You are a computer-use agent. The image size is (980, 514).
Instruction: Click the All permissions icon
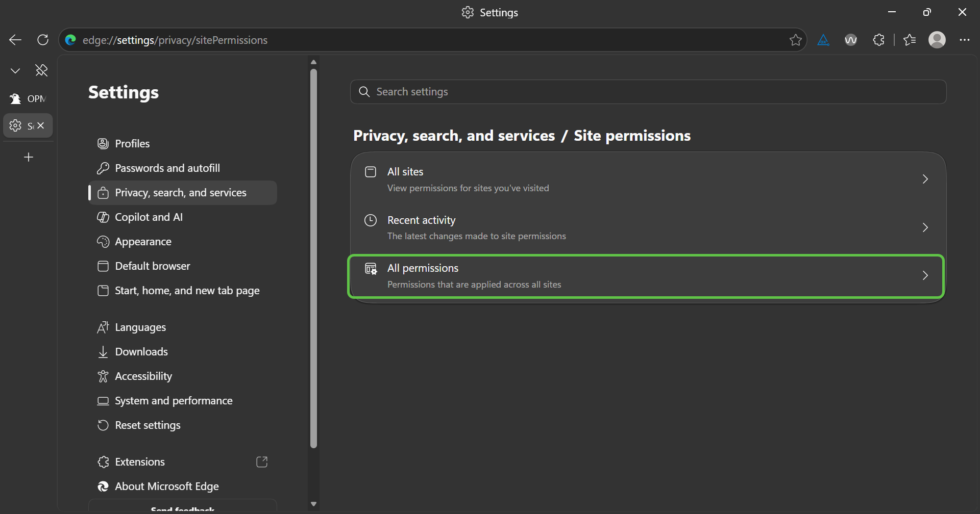(371, 269)
